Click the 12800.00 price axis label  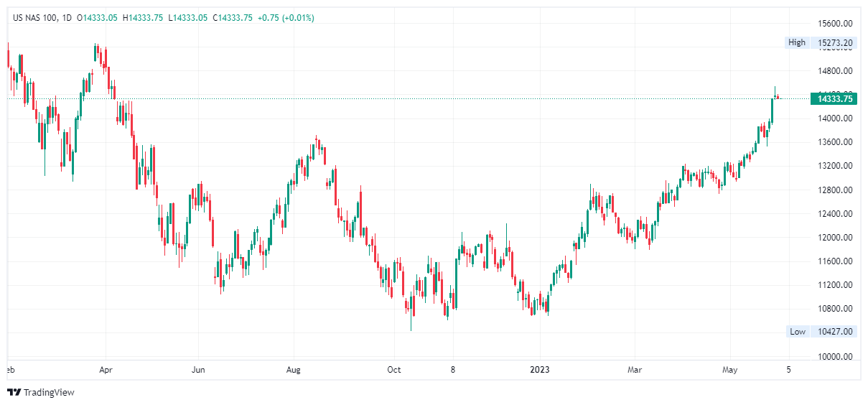835,190
